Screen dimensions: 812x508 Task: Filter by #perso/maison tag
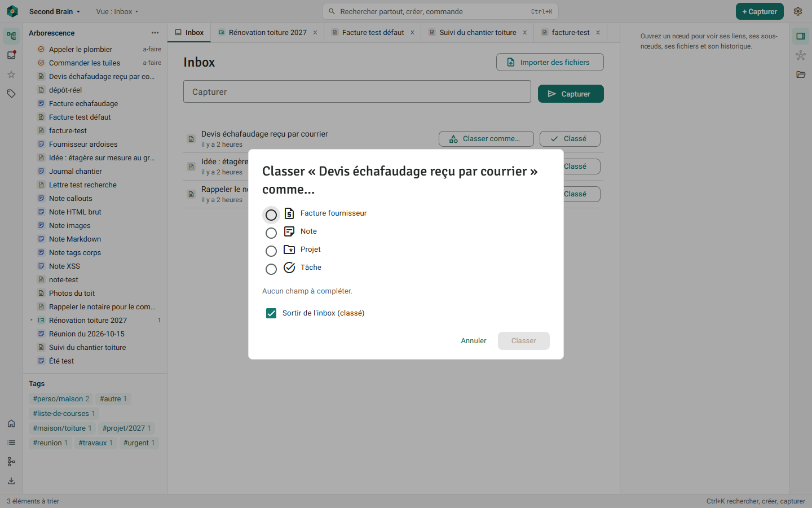point(61,399)
